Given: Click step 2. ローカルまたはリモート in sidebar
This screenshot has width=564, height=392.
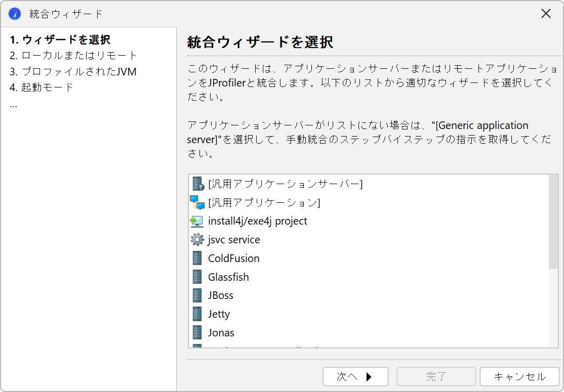Looking at the screenshot, I should tap(73, 55).
